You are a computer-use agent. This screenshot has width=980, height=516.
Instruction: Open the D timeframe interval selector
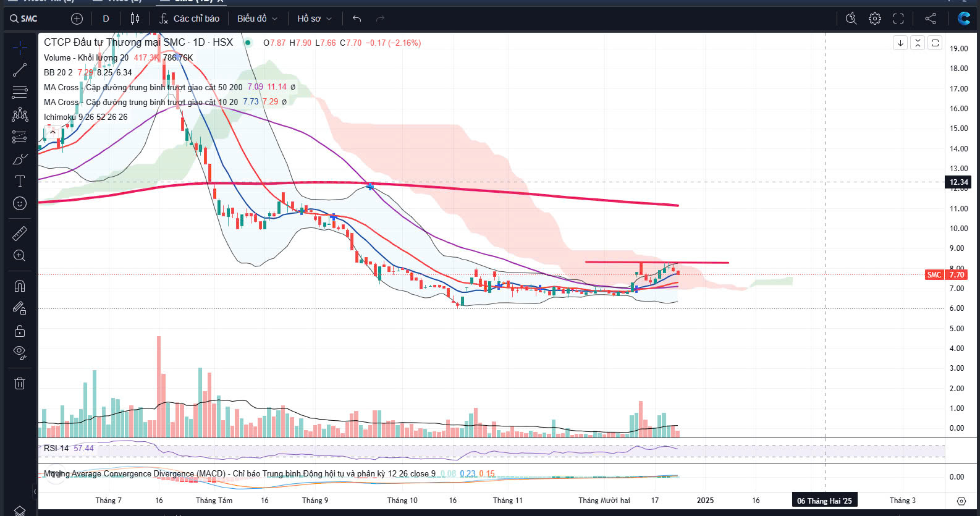tap(106, 19)
